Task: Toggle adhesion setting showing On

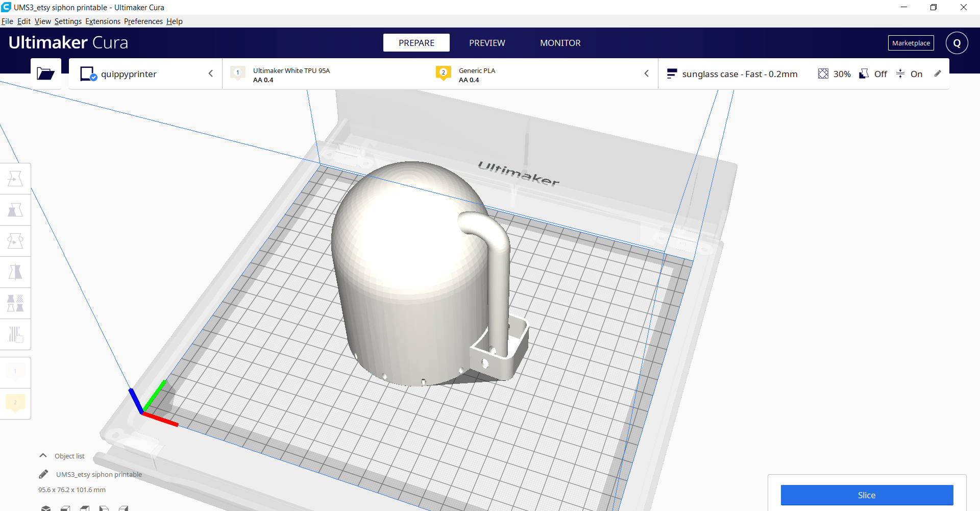Action: tap(909, 74)
